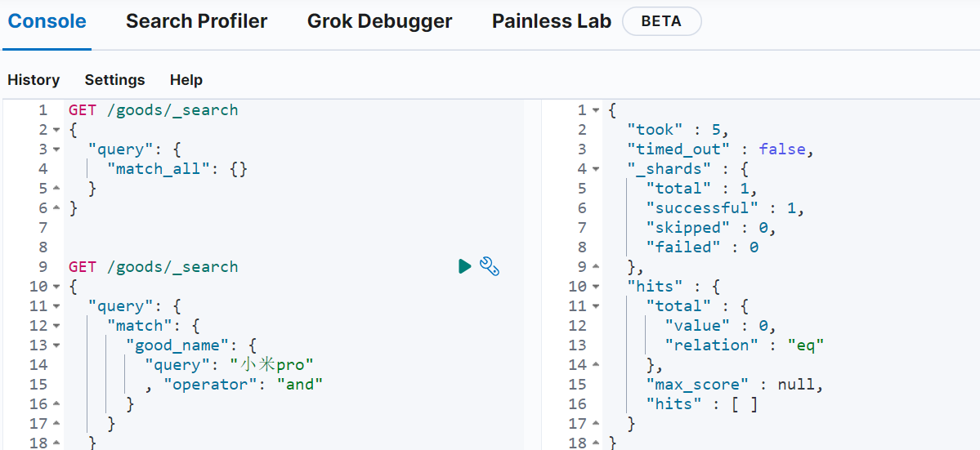Screen dimensions: 980x450
Task: Open the Painless Lab tab
Action: [551, 21]
